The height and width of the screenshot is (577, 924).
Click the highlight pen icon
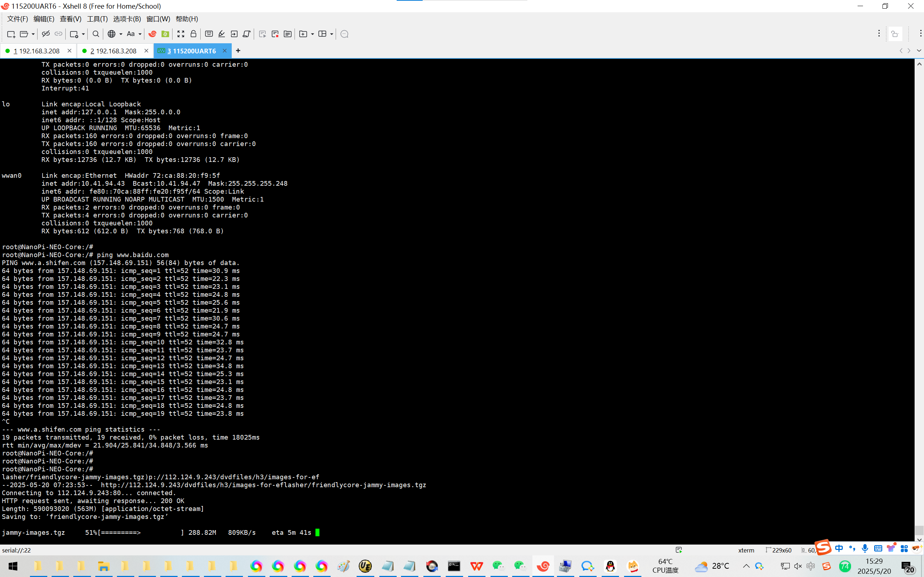pyautogui.click(x=222, y=34)
